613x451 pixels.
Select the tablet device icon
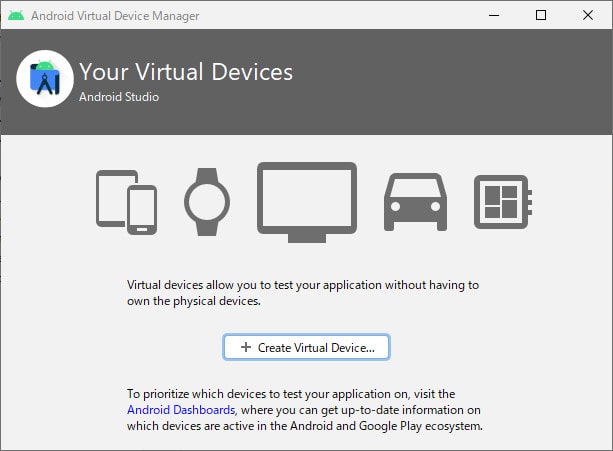(110, 196)
